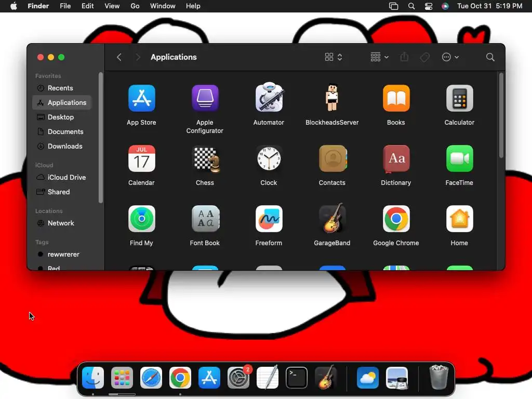The image size is (532, 399).
Task: Select the Freeform app icon
Action: point(269,219)
